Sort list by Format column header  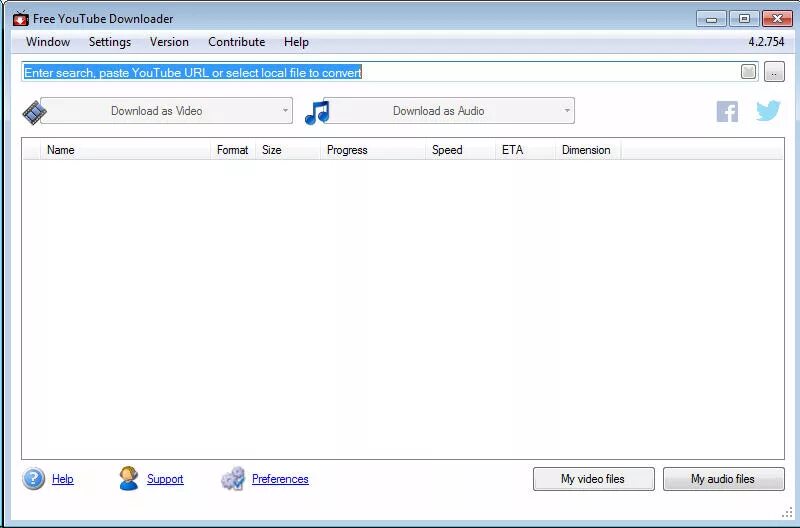click(x=233, y=150)
